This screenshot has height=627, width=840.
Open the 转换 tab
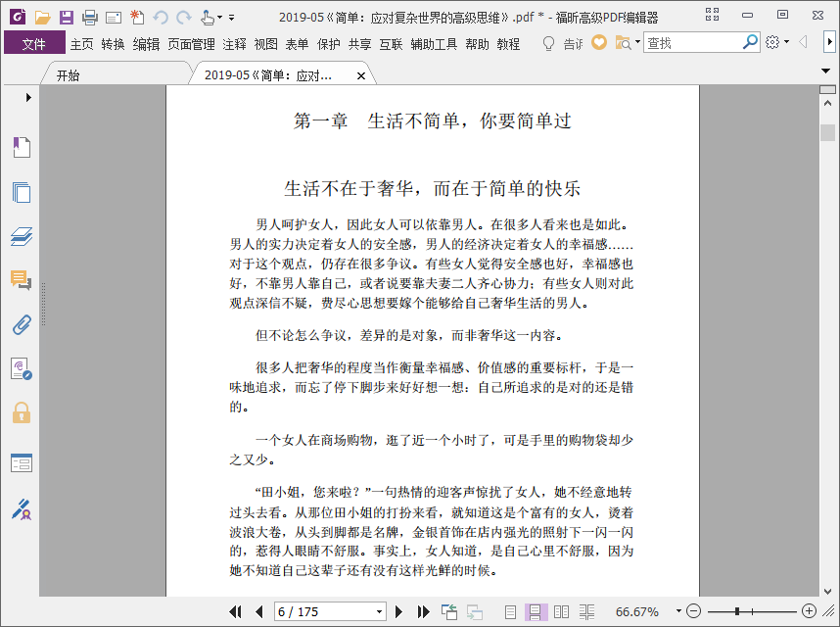click(113, 44)
